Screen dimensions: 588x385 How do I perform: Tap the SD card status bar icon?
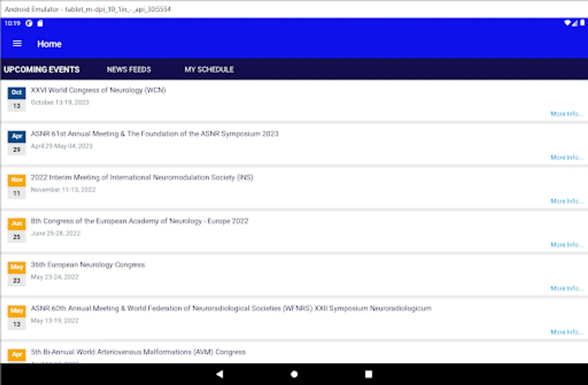(x=40, y=23)
